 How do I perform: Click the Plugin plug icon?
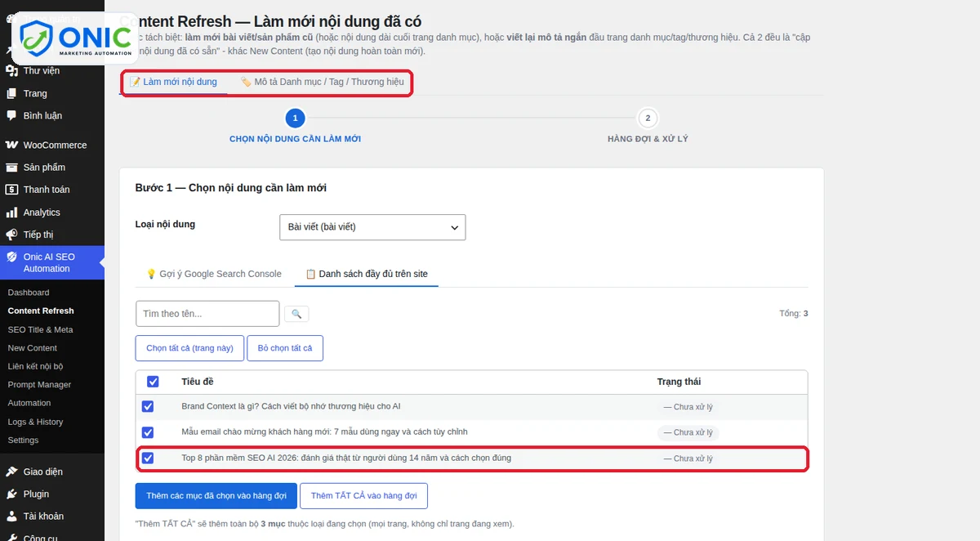(x=11, y=494)
